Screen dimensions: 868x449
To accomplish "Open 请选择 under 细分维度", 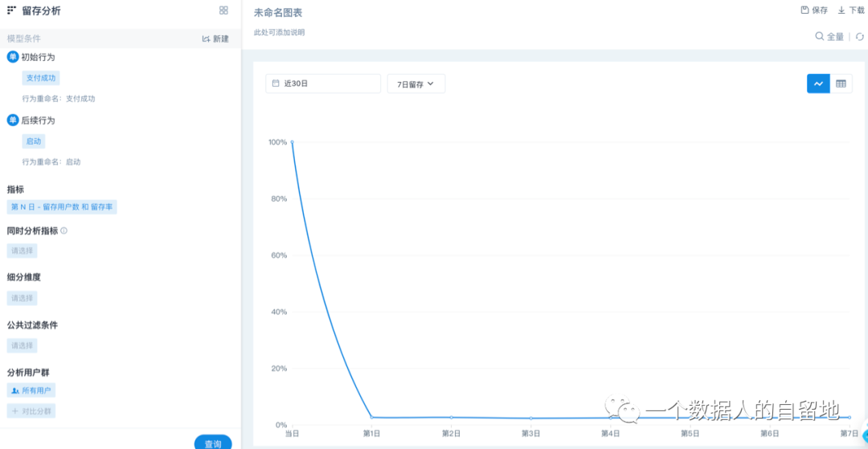I will (x=23, y=298).
